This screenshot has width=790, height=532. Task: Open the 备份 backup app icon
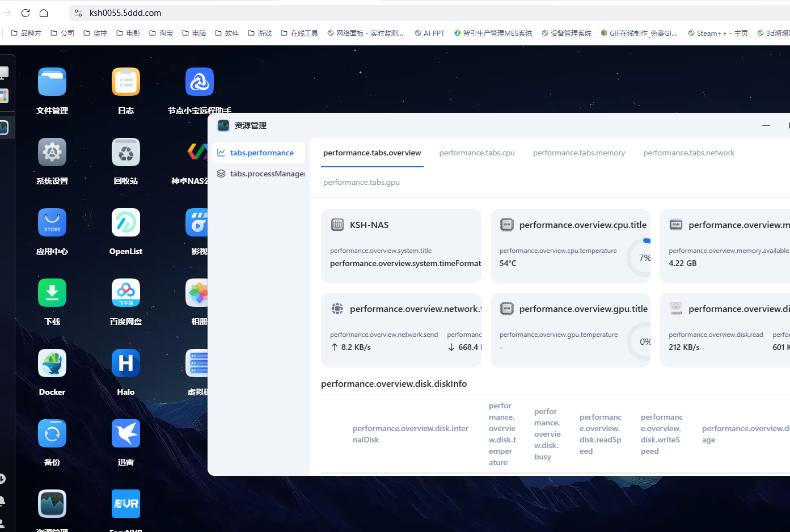[52, 434]
